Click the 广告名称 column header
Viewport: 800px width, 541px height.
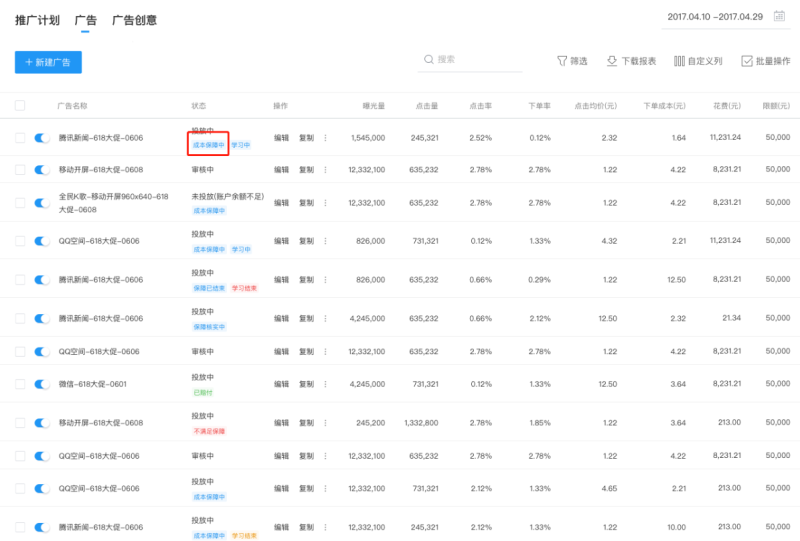coord(72,106)
